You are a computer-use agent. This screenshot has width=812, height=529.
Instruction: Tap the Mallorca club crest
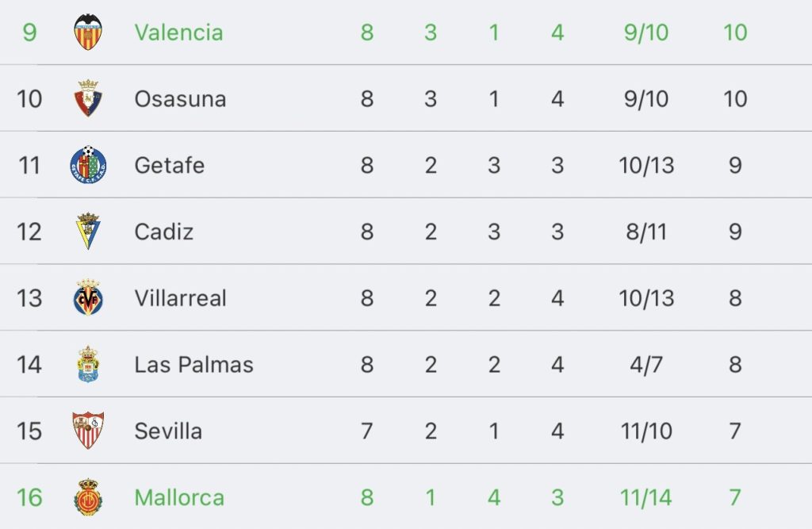[x=88, y=496]
